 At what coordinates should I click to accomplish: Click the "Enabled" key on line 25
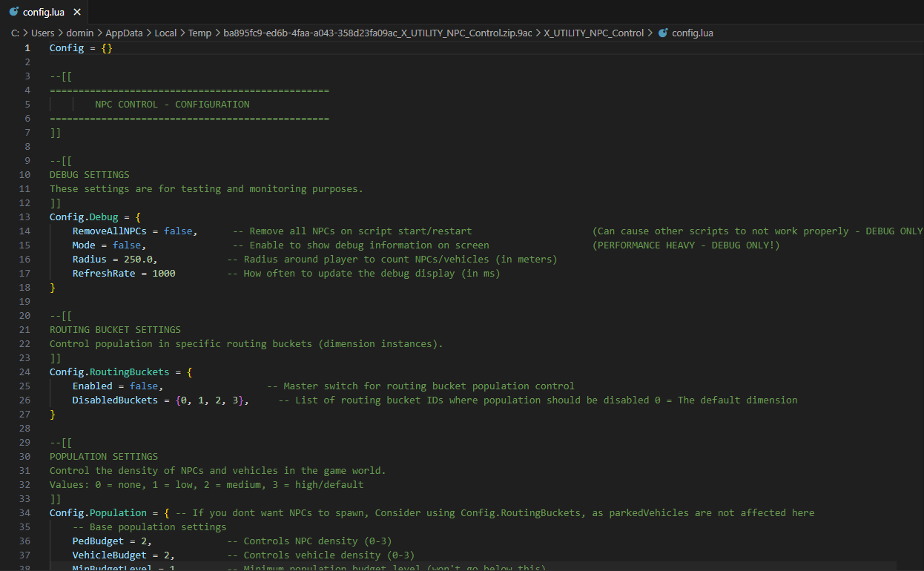(x=93, y=386)
